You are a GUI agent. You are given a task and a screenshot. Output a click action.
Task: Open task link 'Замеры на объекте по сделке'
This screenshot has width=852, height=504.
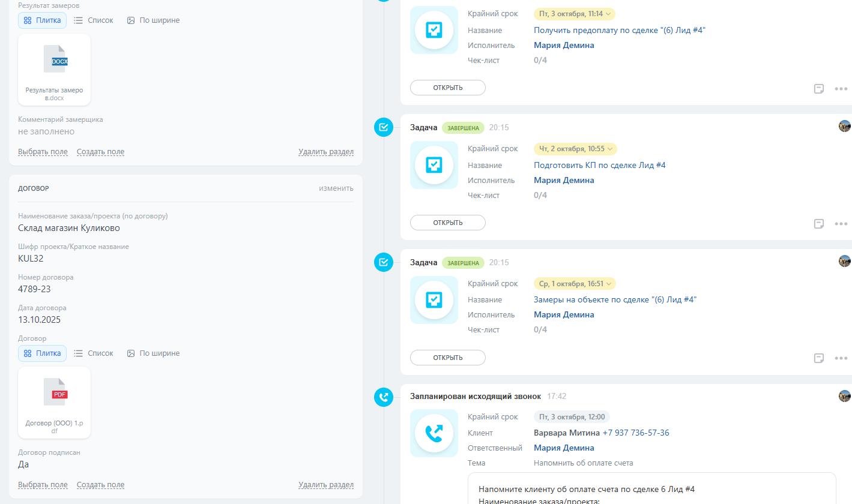click(x=615, y=299)
